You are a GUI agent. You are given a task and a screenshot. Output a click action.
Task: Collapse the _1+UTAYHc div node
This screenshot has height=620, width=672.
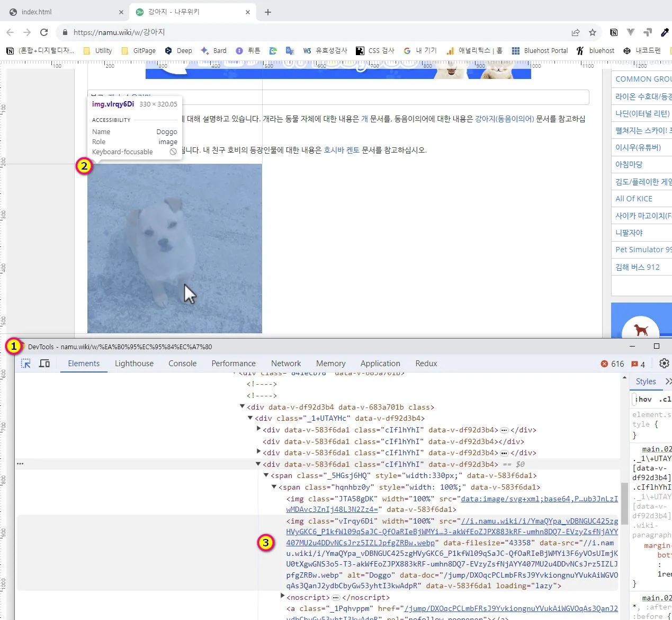click(250, 418)
